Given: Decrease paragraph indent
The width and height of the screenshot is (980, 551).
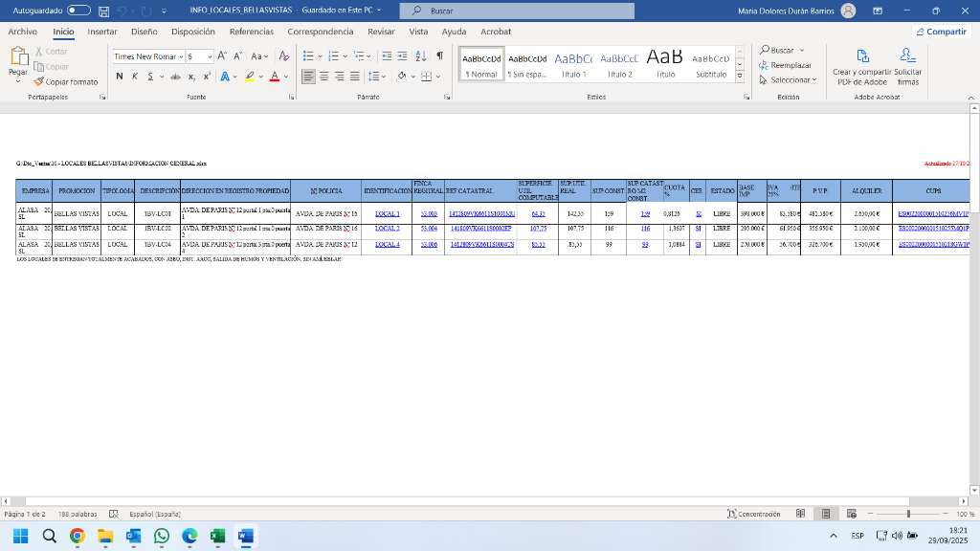Looking at the screenshot, I should pyautogui.click(x=387, y=56).
